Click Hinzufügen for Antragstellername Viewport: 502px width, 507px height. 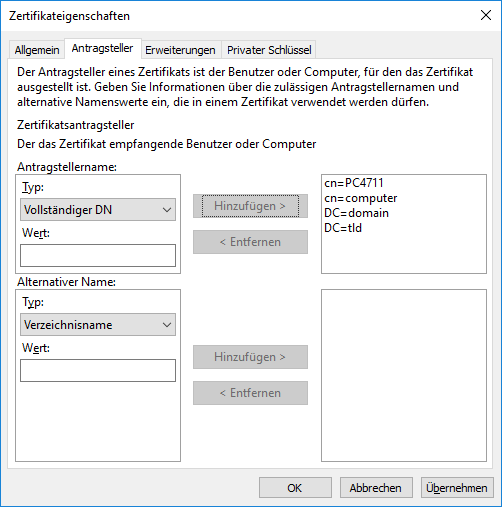(x=250, y=206)
